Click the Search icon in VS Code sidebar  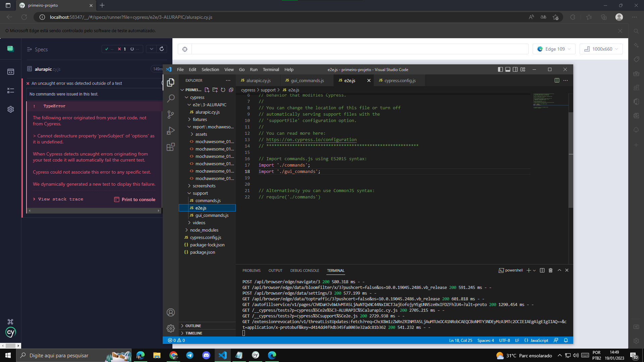[170, 98]
